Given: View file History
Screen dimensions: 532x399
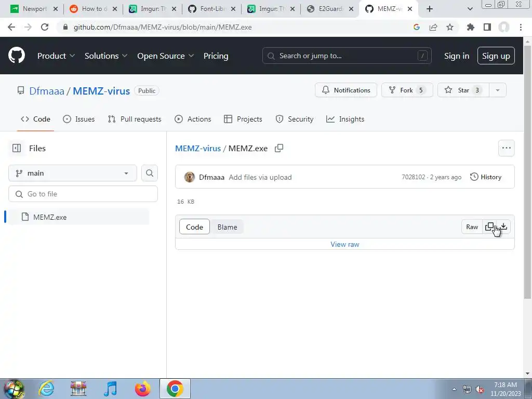Looking at the screenshot, I should tap(486, 177).
